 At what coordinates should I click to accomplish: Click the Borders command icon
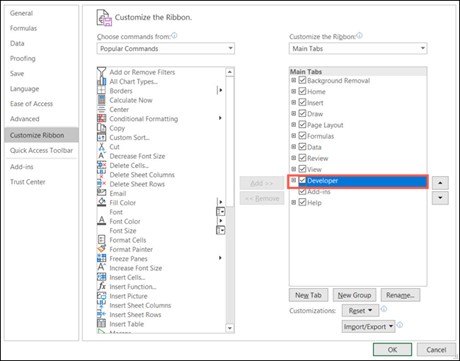coord(101,90)
